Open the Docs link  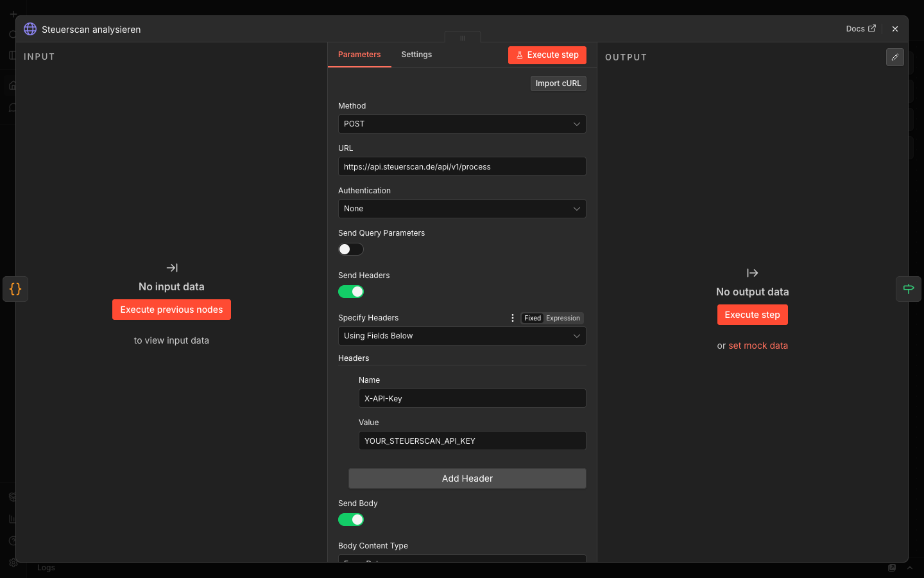860,28
